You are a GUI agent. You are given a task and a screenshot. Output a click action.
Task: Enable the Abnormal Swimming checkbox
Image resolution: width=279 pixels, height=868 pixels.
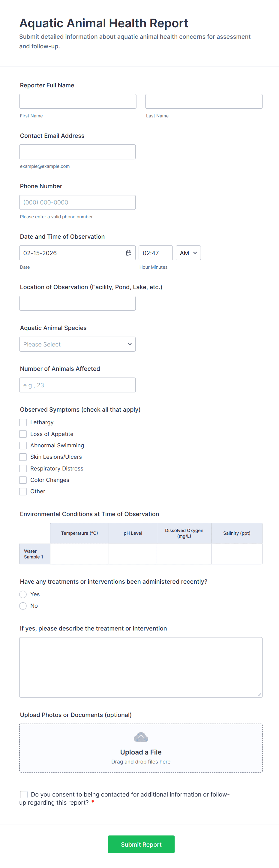23,445
